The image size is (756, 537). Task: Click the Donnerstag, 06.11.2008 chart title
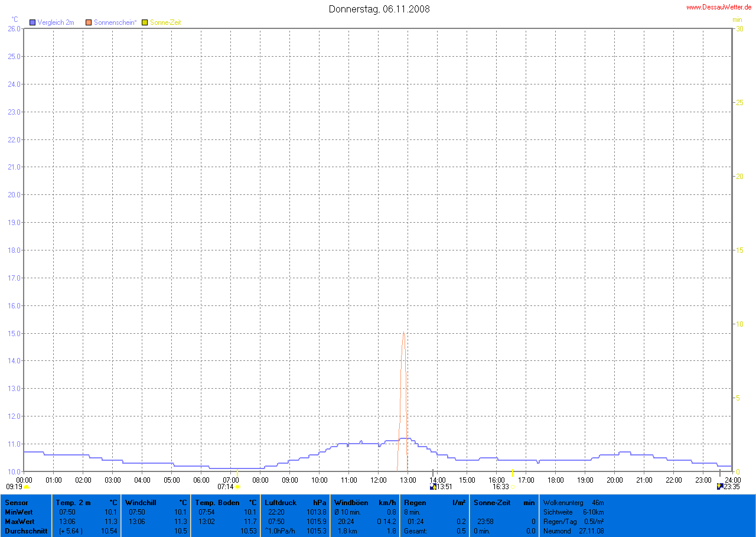[379, 9]
